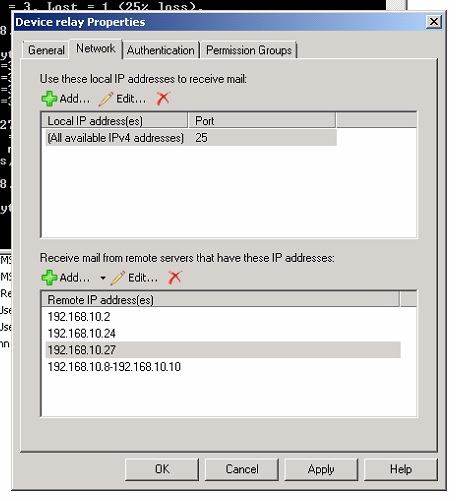This screenshot has height=501, width=456.
Task: Click the Port column header
Action: pyautogui.click(x=262, y=121)
